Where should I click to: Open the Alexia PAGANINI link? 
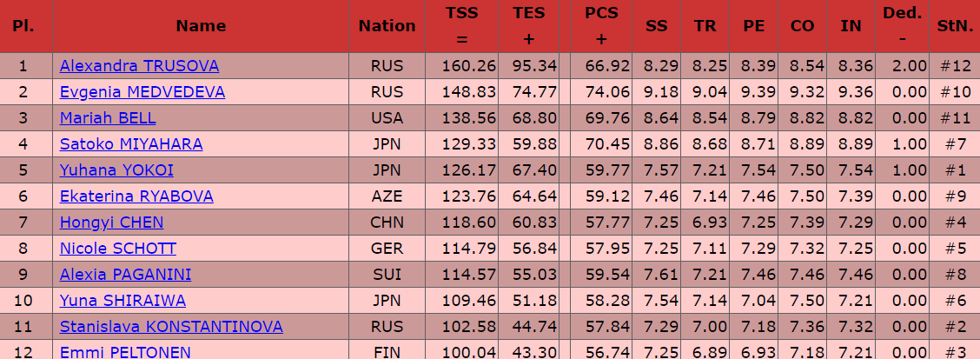coord(125,275)
